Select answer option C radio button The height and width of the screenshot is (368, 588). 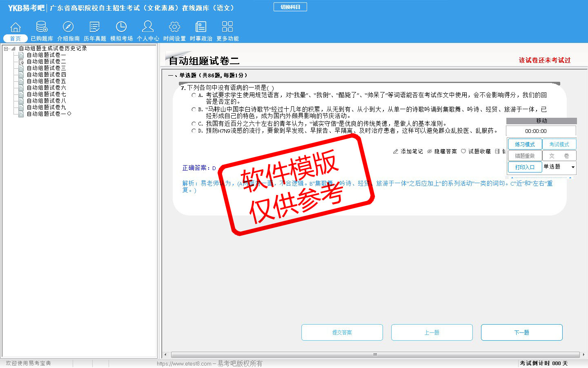194,123
